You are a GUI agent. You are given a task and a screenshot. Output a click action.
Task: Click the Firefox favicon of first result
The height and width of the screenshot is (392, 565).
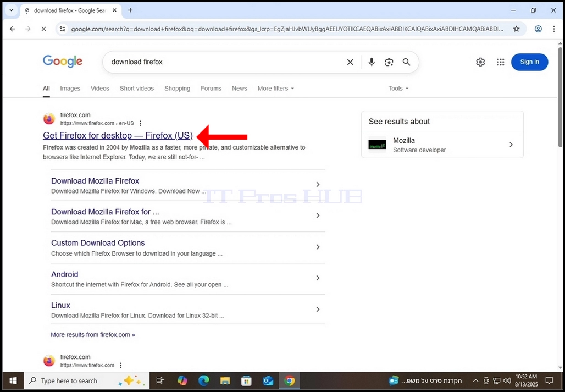click(49, 119)
